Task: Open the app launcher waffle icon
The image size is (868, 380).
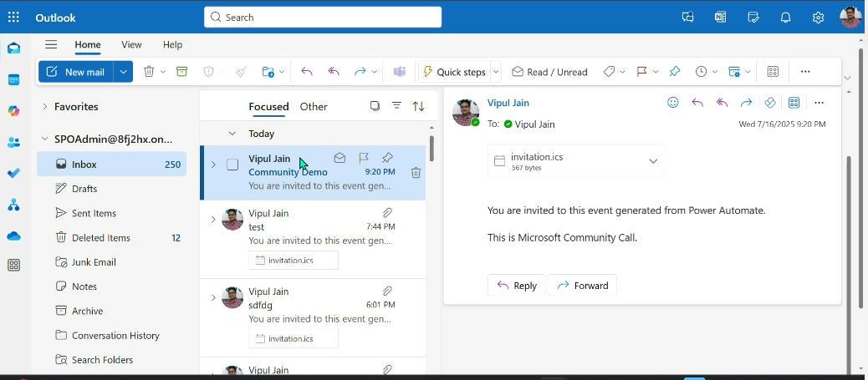Action: click(x=13, y=18)
